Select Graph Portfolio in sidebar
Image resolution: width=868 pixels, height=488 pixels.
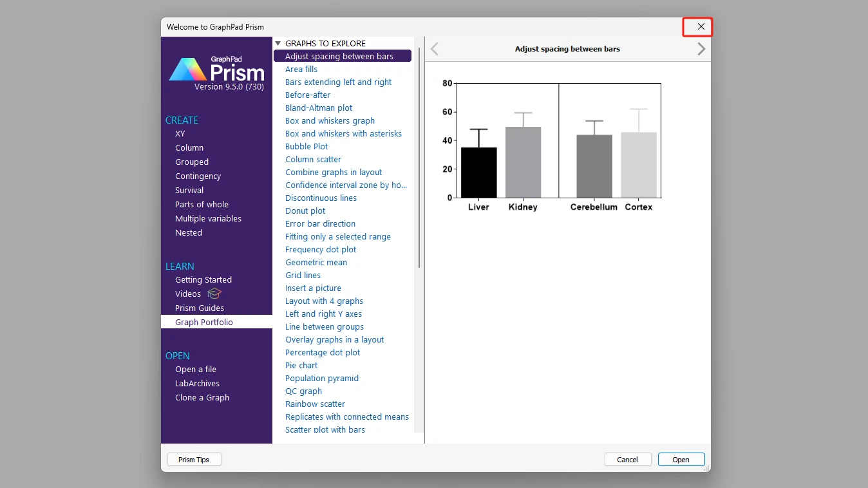tap(216, 322)
